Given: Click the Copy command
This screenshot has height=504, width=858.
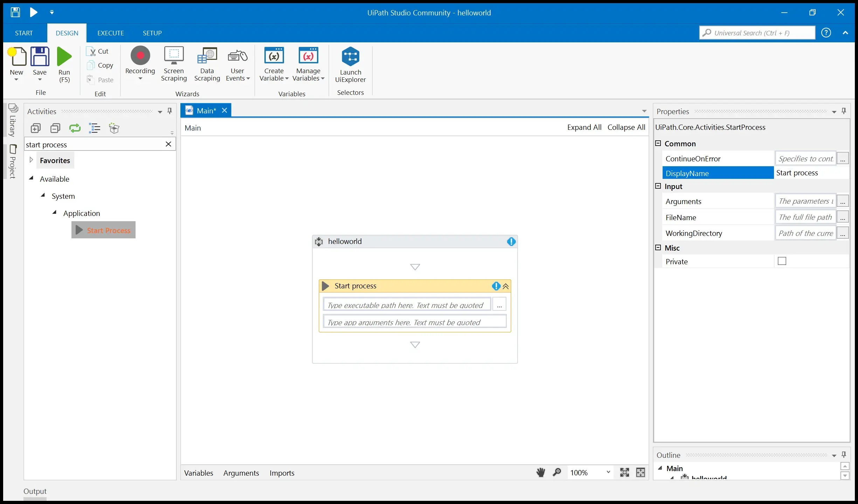Looking at the screenshot, I should 100,65.
